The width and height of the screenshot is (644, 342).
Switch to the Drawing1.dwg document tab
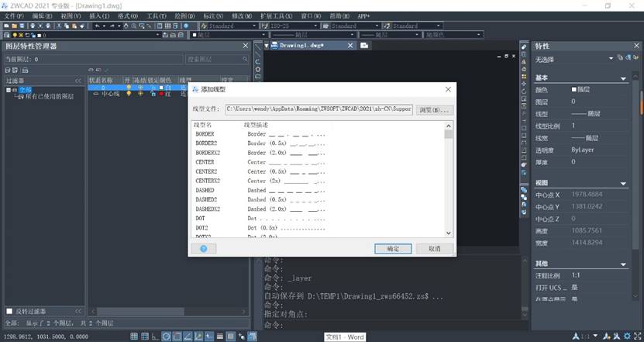[x=301, y=46]
